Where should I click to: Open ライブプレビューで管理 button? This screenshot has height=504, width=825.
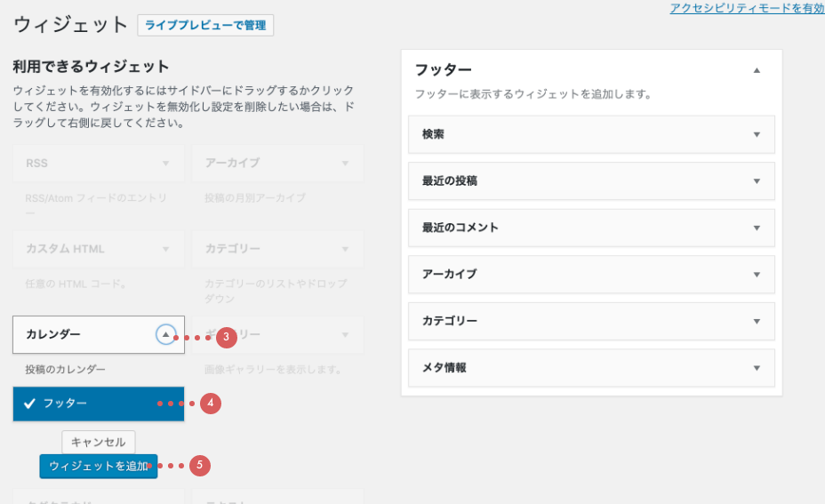point(205,26)
